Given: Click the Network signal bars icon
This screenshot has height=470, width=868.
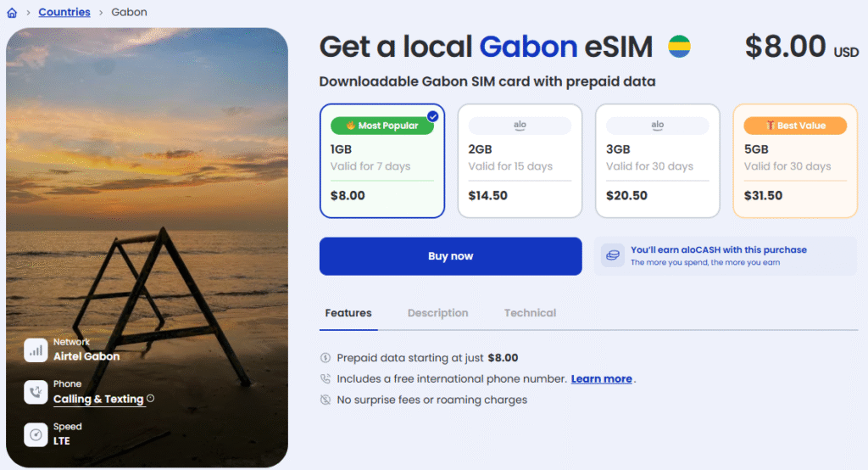Looking at the screenshot, I should 36,350.
